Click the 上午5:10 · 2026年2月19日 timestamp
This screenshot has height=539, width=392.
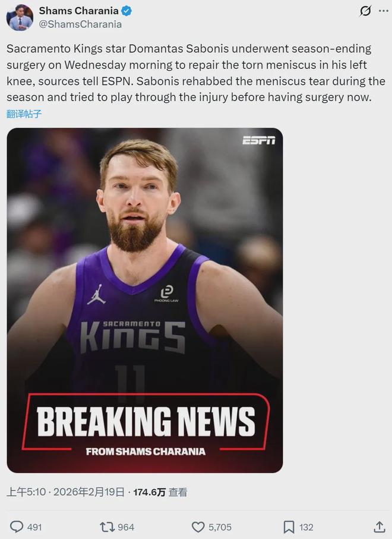point(65,492)
